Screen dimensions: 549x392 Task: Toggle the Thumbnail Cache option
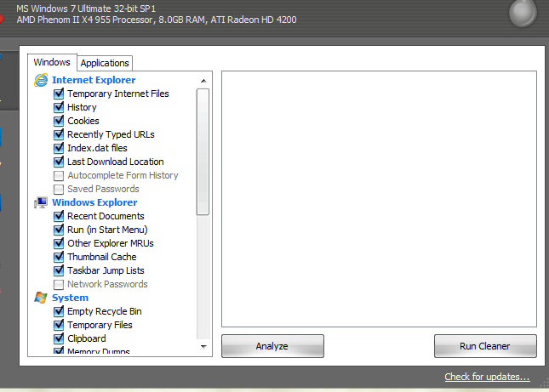click(59, 257)
